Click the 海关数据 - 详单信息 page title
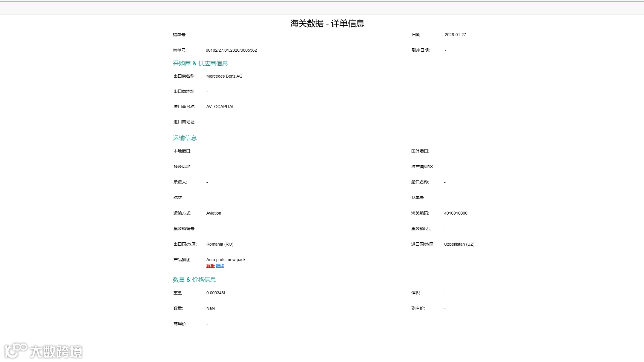This screenshot has width=644, height=362. click(327, 23)
